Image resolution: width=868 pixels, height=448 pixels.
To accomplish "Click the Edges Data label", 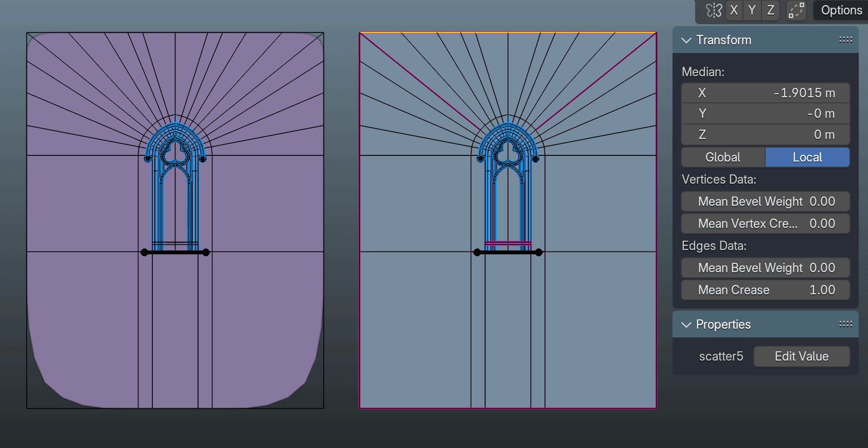I will click(714, 246).
